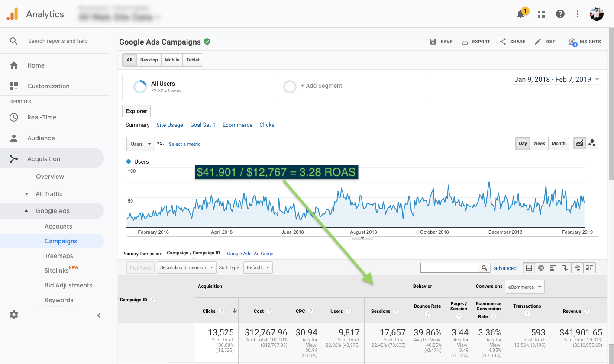Screen dimensions: 614x364
Task: Click the SAVE report icon button
Action: [441, 42]
